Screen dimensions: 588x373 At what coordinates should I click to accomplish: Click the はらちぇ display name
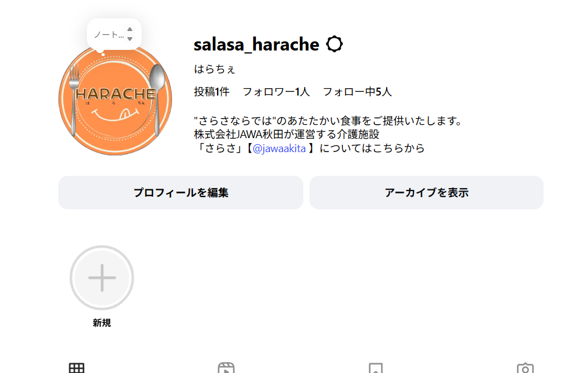[x=215, y=69]
